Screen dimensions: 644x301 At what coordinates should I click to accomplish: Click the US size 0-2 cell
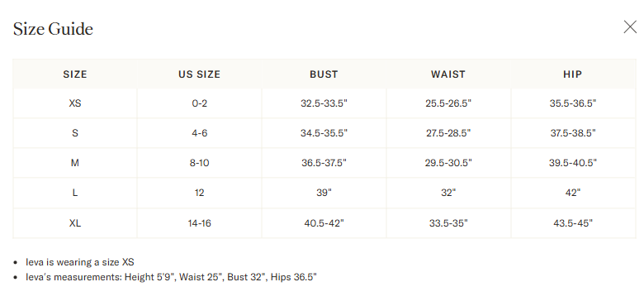[x=199, y=103]
